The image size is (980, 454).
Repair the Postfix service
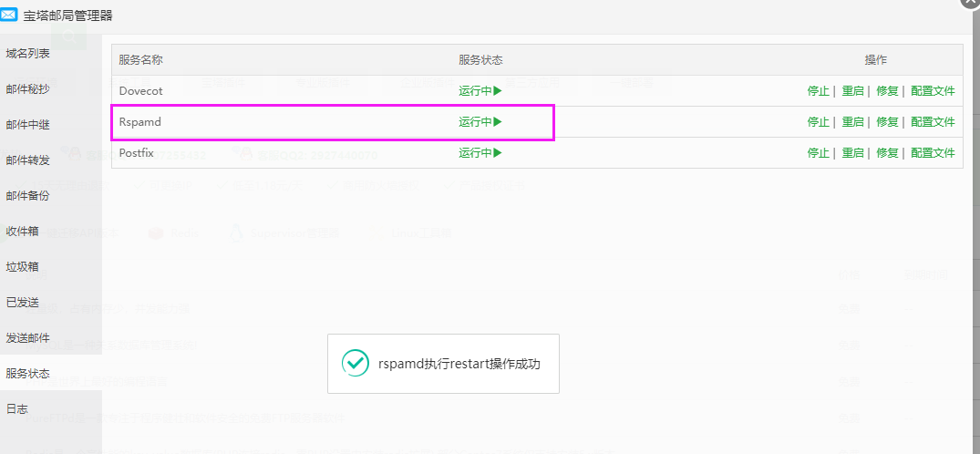pyautogui.click(x=887, y=152)
